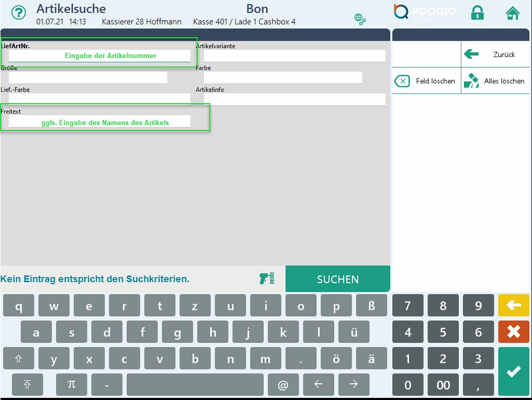Go to the home screen icon
This screenshot has height=400, width=532.
tap(513, 13)
